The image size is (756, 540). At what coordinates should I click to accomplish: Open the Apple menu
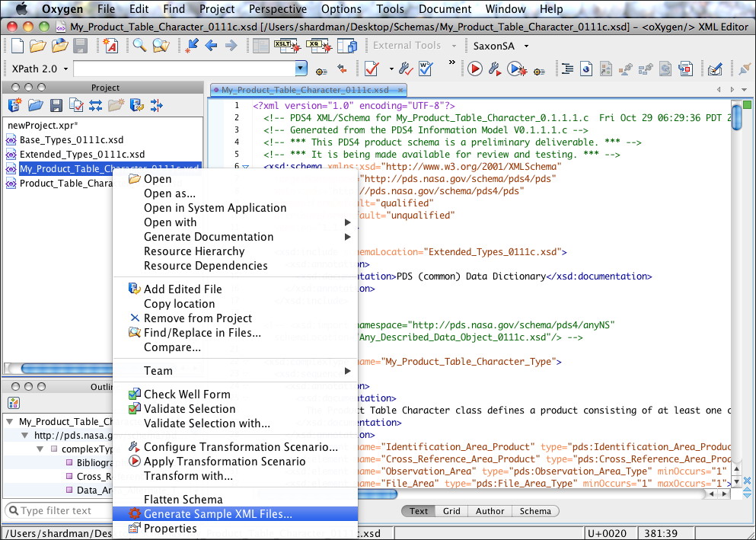[x=22, y=9]
